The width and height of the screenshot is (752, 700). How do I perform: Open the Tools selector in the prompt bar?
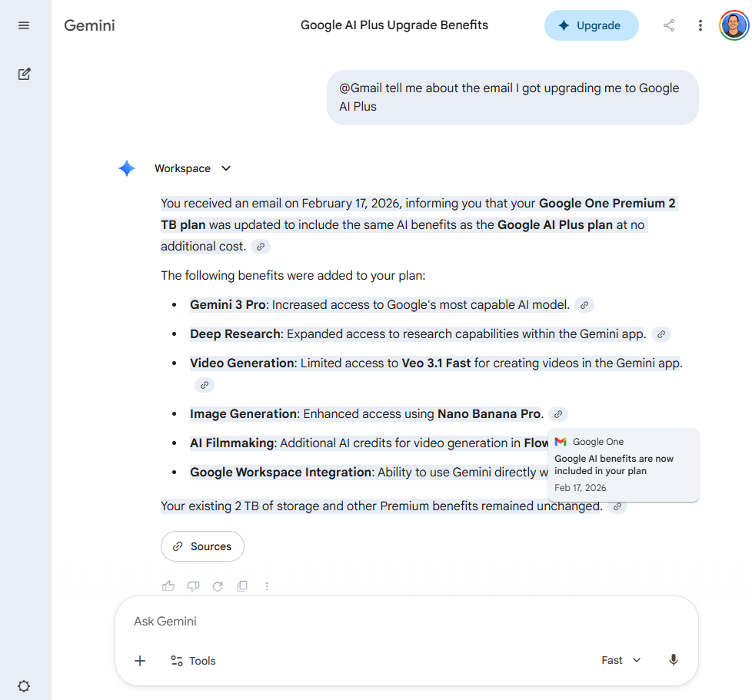point(192,660)
